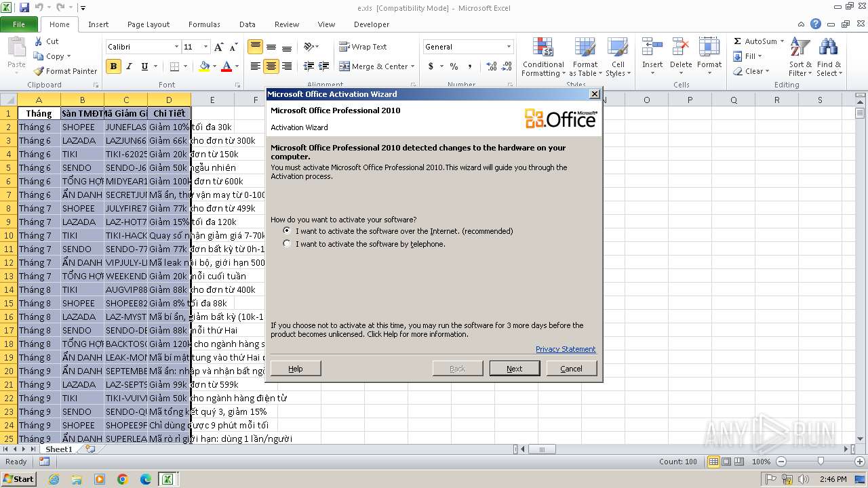Click Top Align icon

pos(255,47)
